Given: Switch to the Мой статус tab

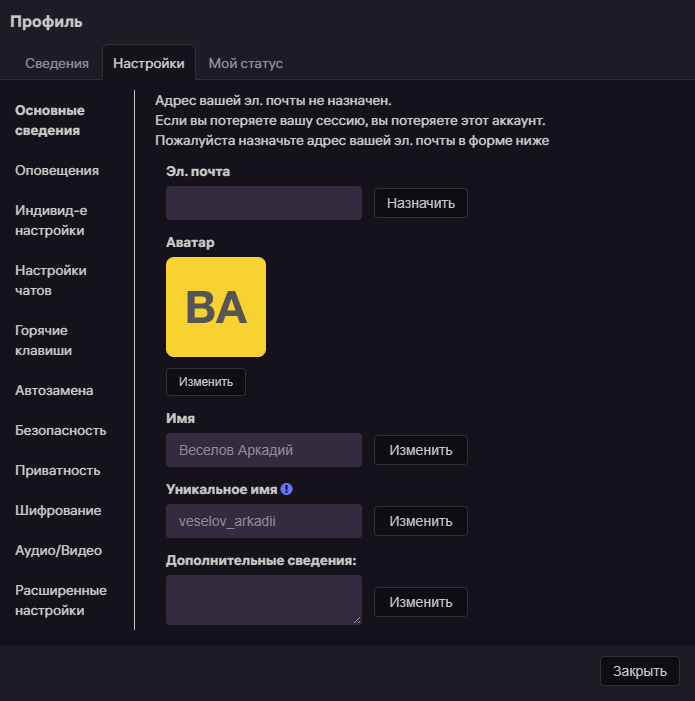Looking at the screenshot, I should [x=246, y=63].
